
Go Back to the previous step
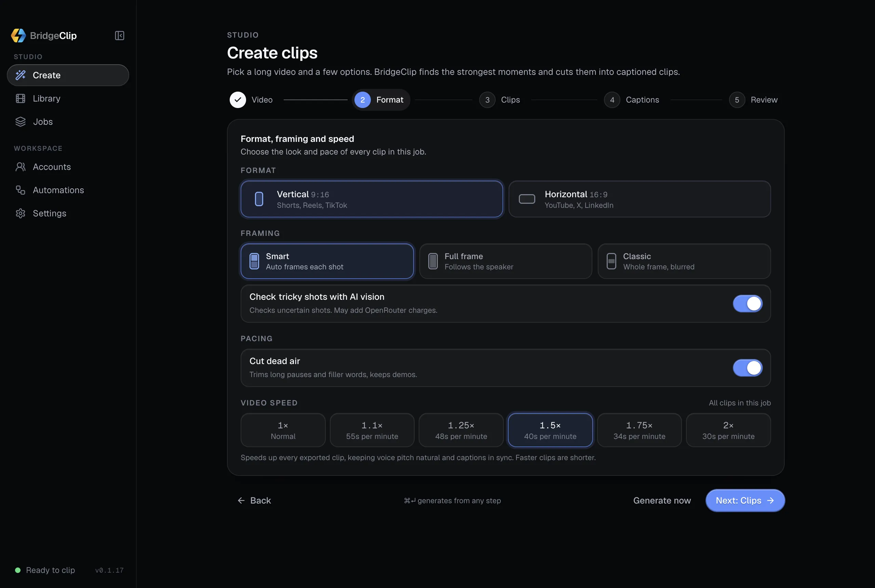tap(254, 500)
